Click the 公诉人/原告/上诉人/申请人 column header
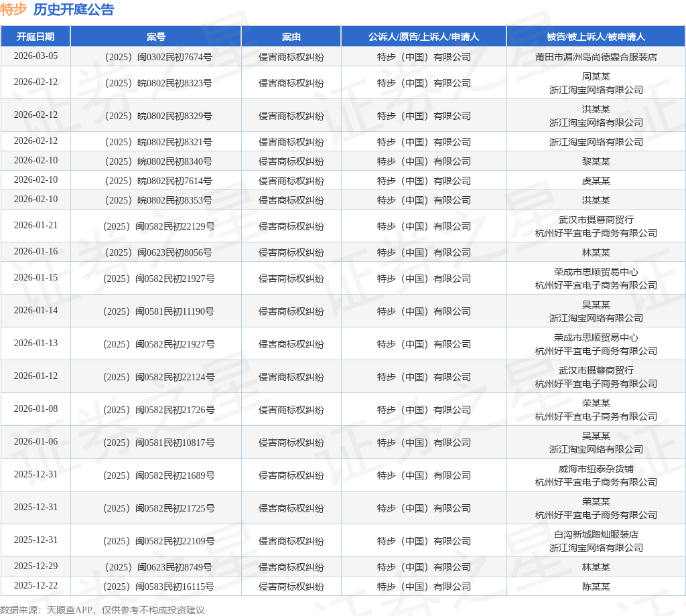Viewport: 686px width, 616px height. pos(423,37)
